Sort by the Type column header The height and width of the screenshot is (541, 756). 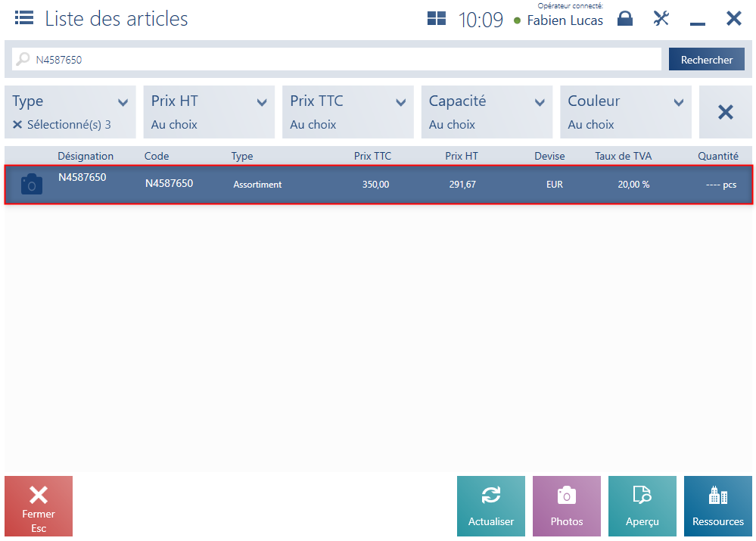click(x=242, y=156)
